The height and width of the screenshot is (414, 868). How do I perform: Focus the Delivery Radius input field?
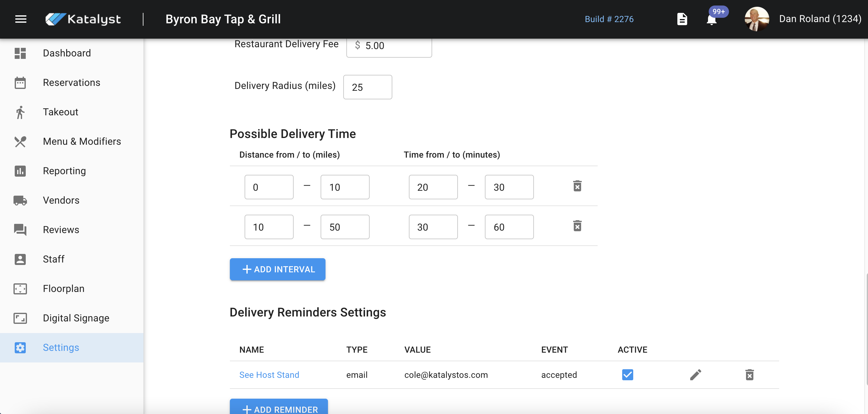367,87
